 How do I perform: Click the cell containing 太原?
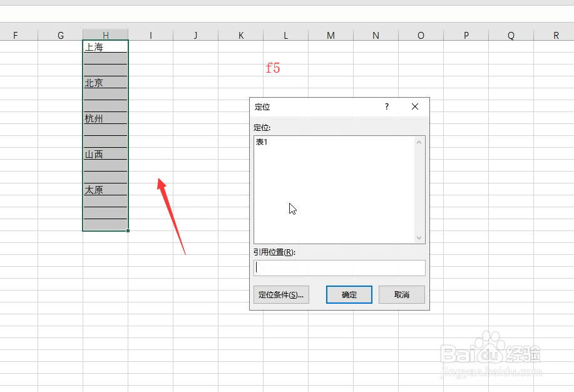point(105,189)
